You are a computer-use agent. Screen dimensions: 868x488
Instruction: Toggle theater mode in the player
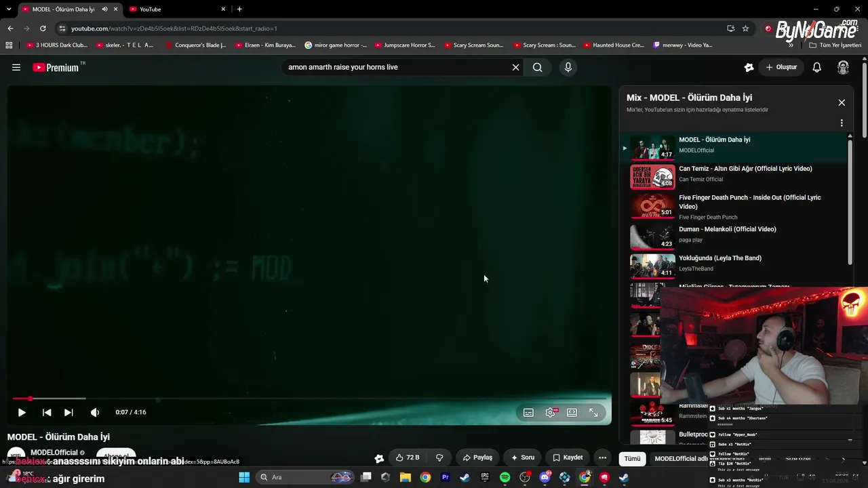click(572, 412)
